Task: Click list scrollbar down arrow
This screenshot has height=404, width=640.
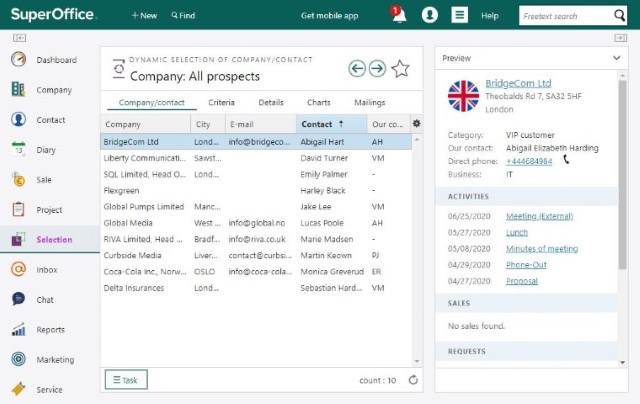Action: (x=417, y=361)
